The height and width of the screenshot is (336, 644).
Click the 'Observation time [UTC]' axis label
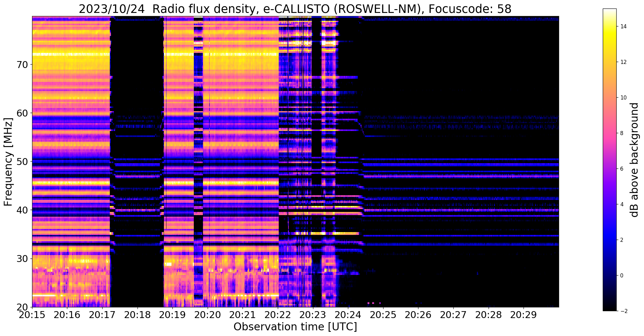point(295,327)
